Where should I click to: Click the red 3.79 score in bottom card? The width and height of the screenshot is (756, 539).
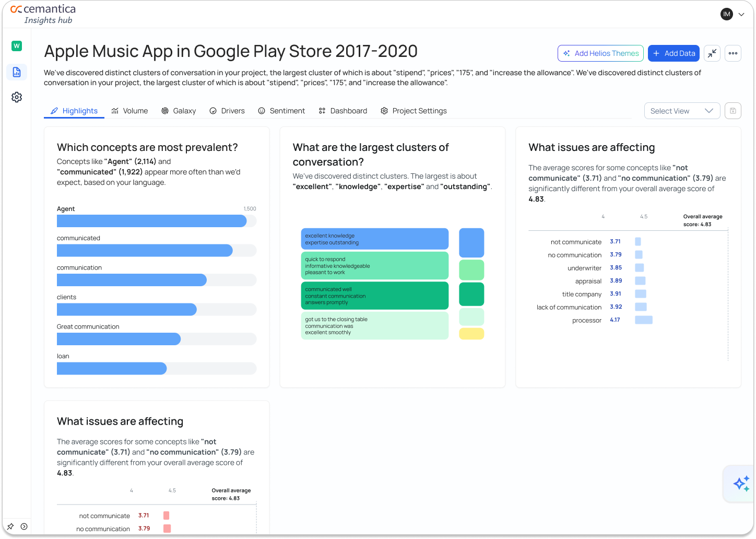pos(144,529)
